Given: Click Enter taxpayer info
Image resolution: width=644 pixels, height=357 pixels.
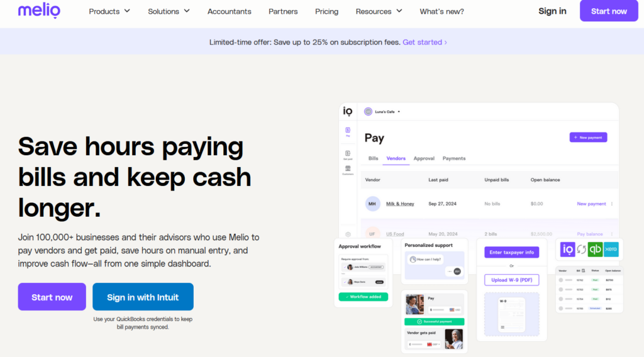Looking at the screenshot, I should point(512,253).
